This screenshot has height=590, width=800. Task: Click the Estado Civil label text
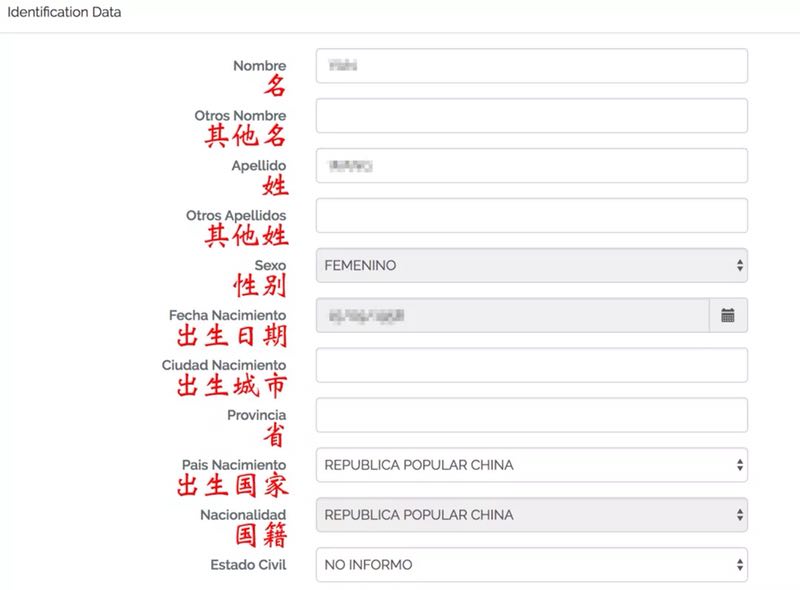pos(248,565)
